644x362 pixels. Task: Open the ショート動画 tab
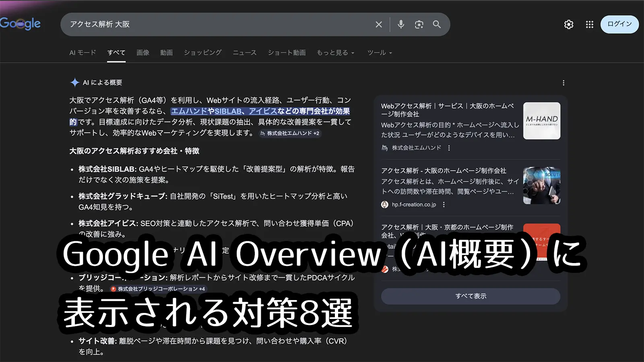[x=287, y=53]
